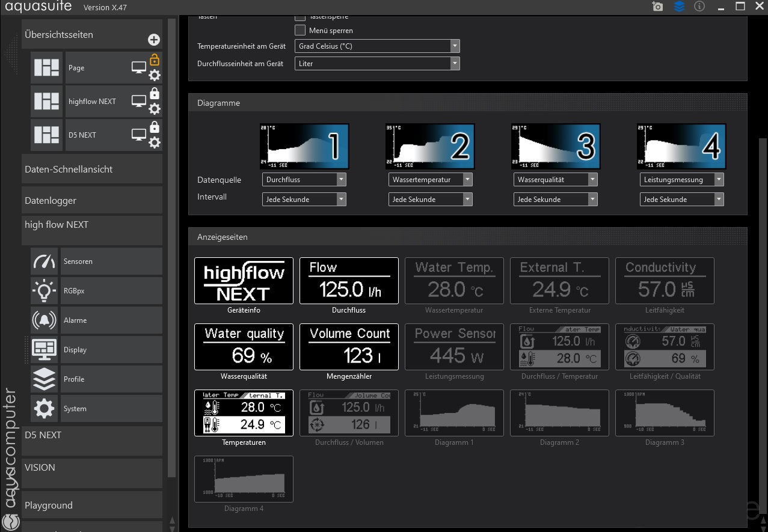Click the info icon in title bar
The width and height of the screenshot is (768, 532).
point(699,7)
